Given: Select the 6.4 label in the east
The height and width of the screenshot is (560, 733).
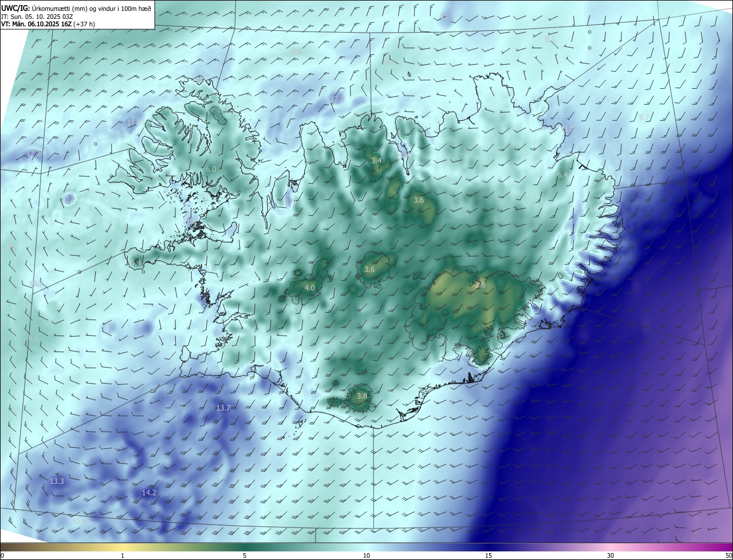Looking at the screenshot, I should pyautogui.click(x=562, y=175).
